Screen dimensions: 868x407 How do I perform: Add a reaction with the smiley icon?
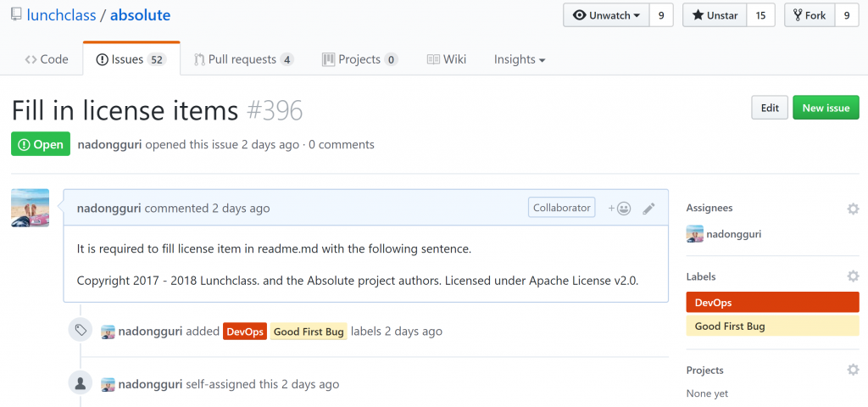[620, 209]
